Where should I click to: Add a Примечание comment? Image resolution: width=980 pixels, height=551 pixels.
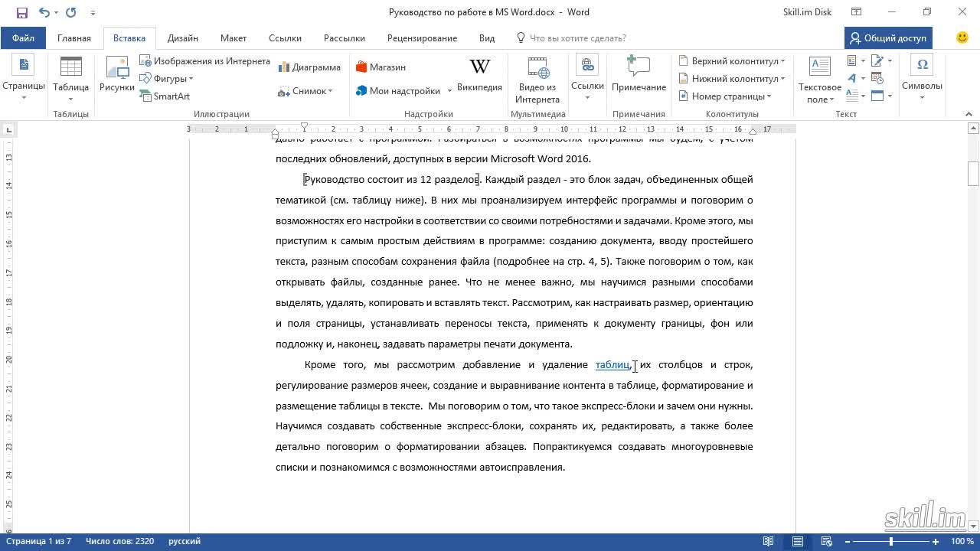[639, 74]
